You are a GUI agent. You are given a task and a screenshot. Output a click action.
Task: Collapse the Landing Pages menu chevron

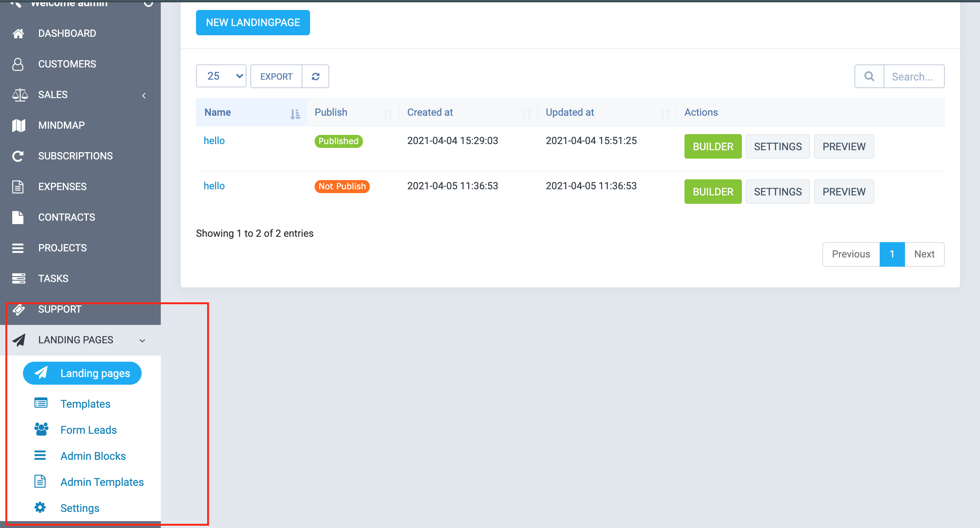(x=142, y=340)
